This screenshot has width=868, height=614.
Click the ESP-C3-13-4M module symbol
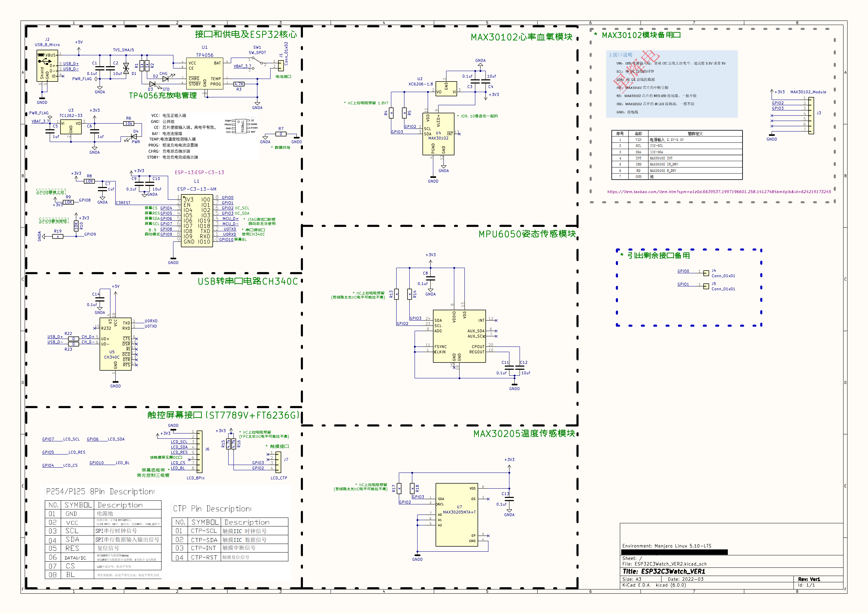coord(197,221)
